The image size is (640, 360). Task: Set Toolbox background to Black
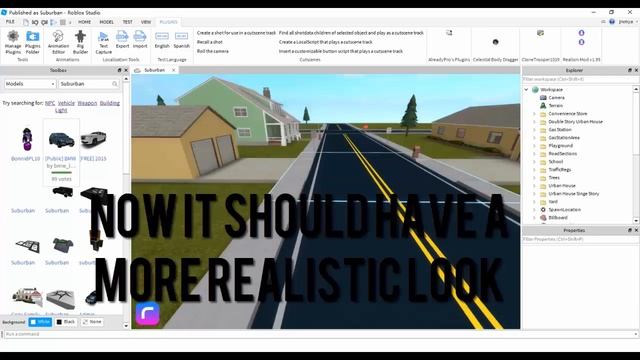(66, 322)
